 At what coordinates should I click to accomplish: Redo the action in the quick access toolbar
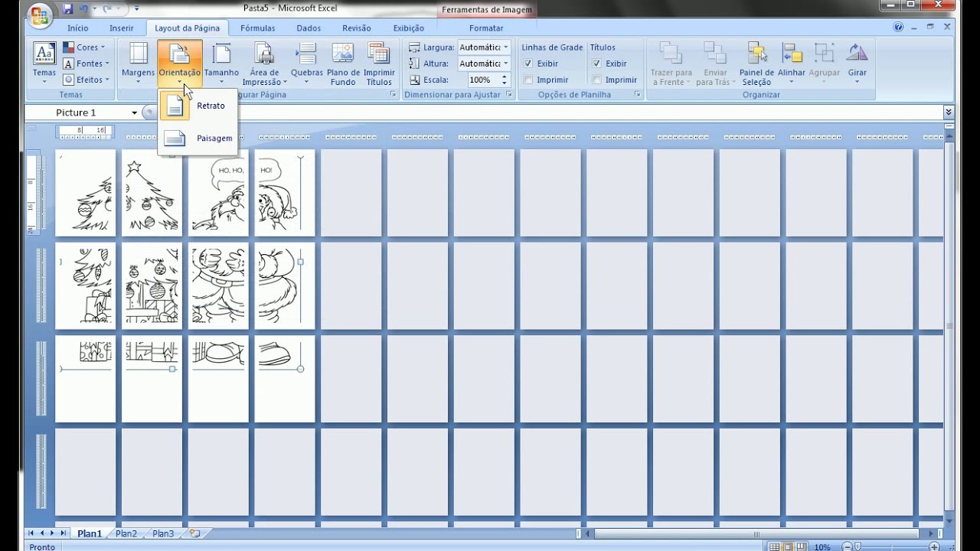[x=107, y=9]
